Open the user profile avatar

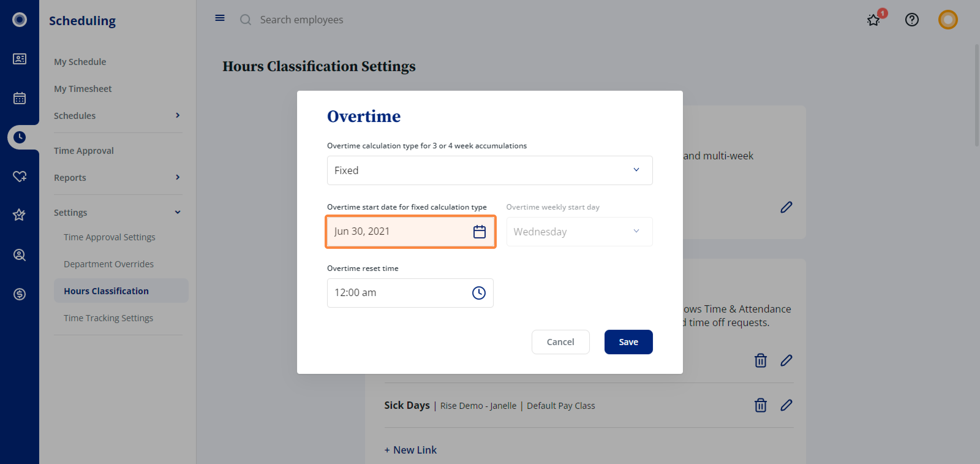click(x=947, y=19)
